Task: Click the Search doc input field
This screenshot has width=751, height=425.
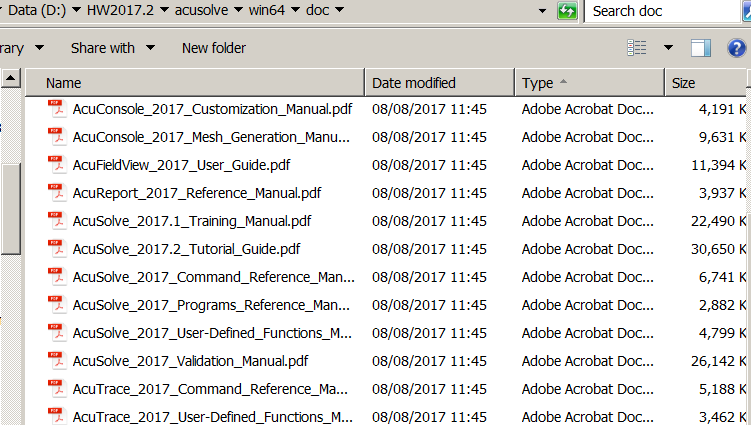Action: click(662, 11)
